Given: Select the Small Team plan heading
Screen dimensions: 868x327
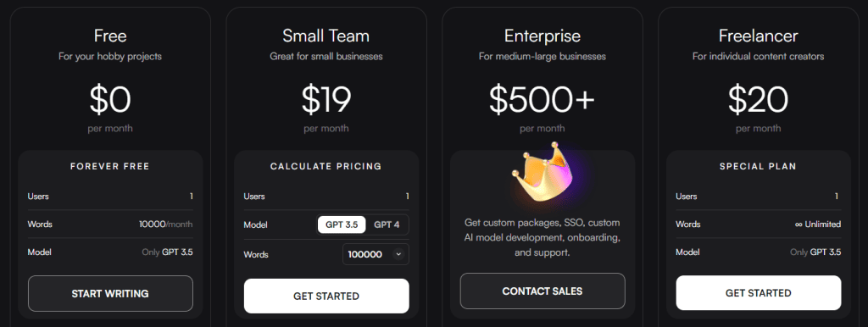Looking at the screenshot, I should (x=326, y=36).
